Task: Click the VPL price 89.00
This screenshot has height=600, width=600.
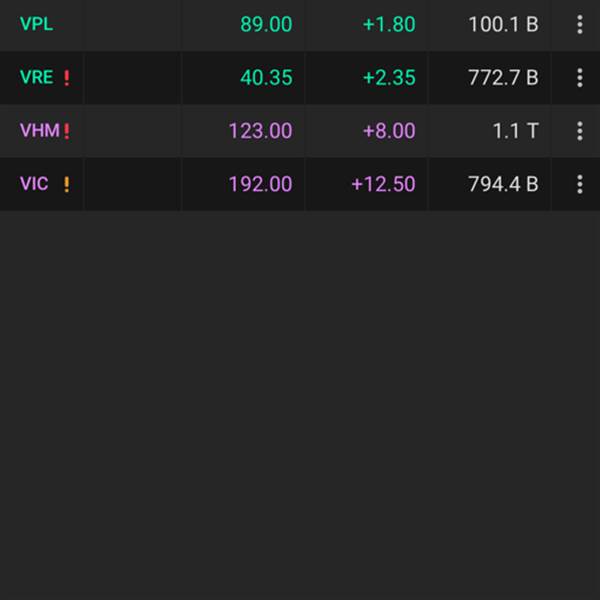Action: (266, 24)
